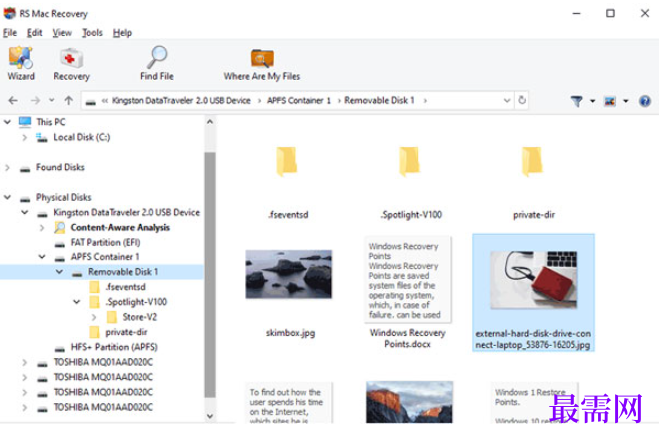The height and width of the screenshot is (440, 661).
Task: Select Content-Aware Analysis node
Action: point(120,227)
